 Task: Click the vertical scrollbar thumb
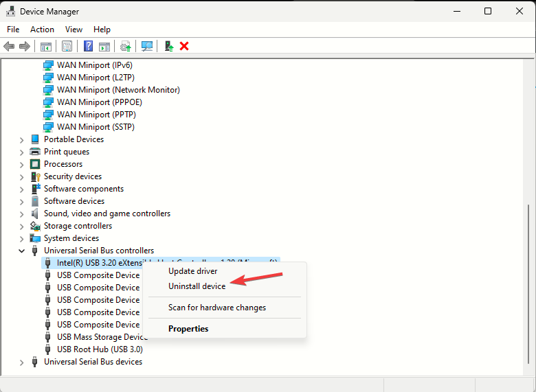(530, 285)
